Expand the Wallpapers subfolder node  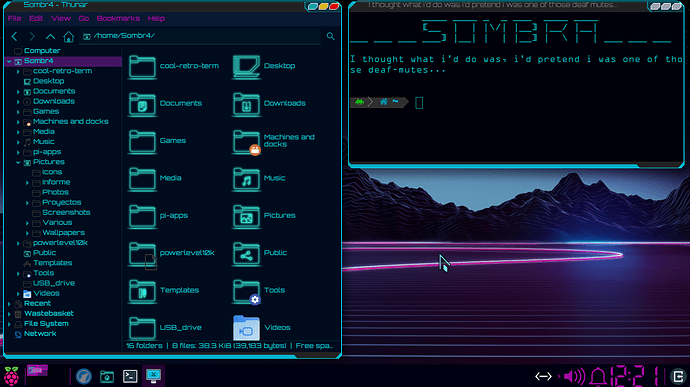[x=27, y=233]
